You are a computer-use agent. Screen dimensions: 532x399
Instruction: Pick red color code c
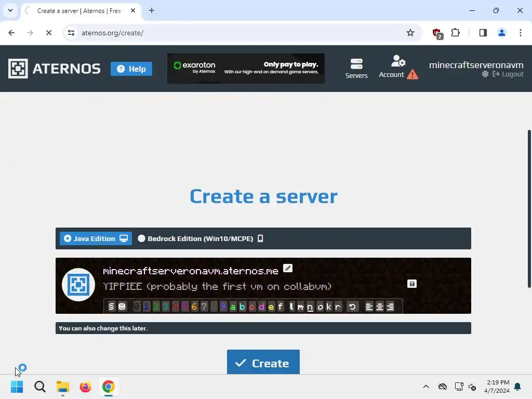(x=252, y=307)
